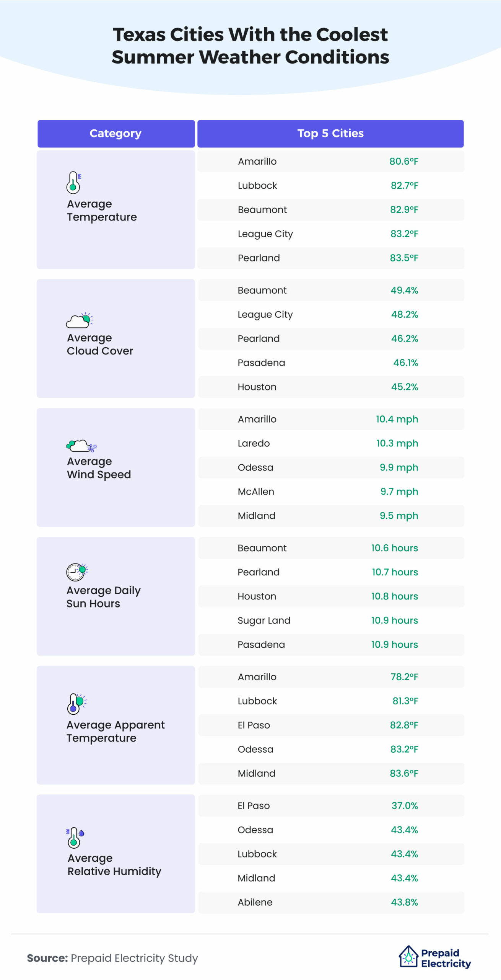Click League City in the Cloud Cover list

(265, 315)
